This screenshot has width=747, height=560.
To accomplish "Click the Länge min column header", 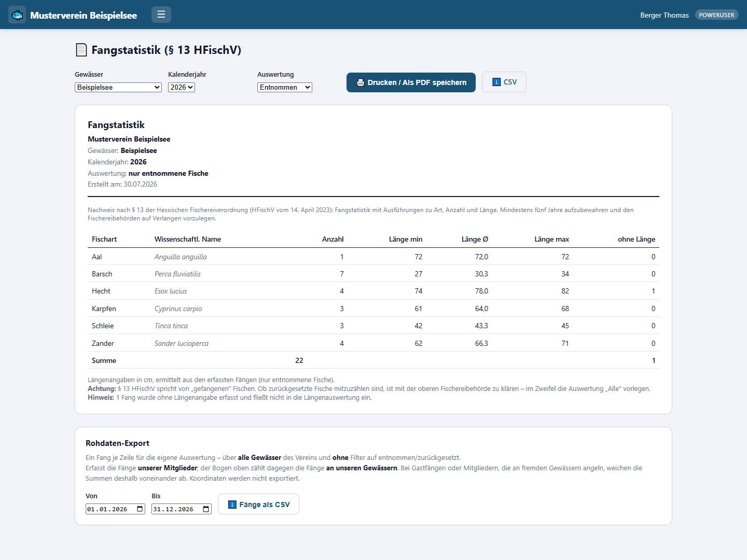I will coord(406,239).
